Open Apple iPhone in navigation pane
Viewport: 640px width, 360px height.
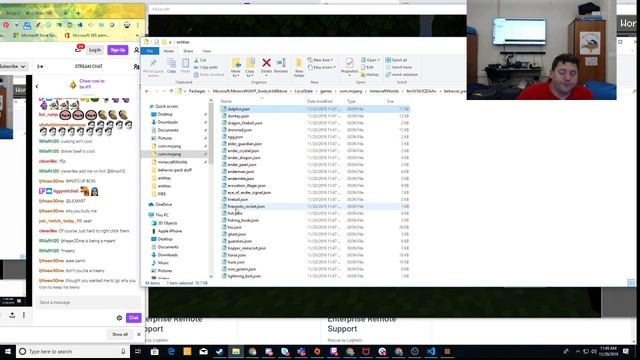[x=170, y=231]
